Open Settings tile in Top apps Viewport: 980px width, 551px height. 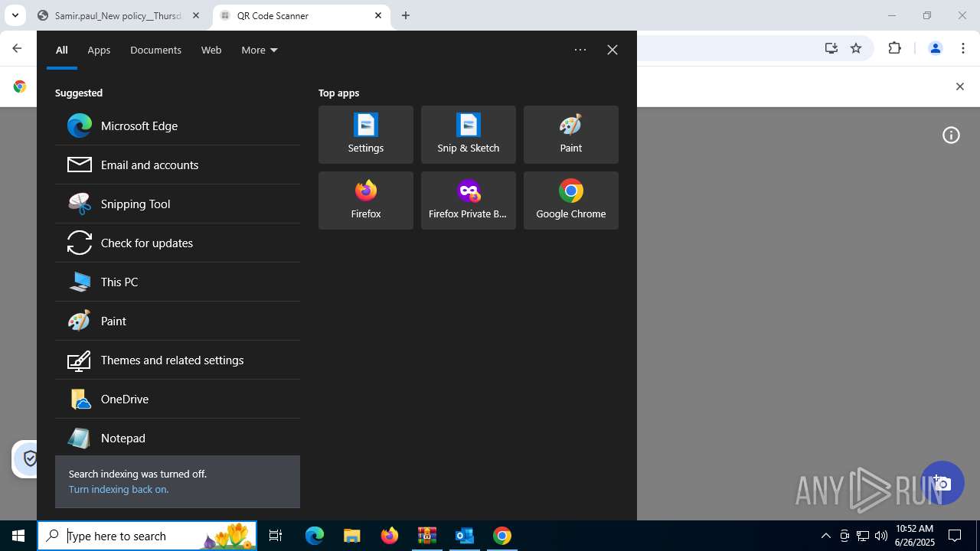click(366, 135)
